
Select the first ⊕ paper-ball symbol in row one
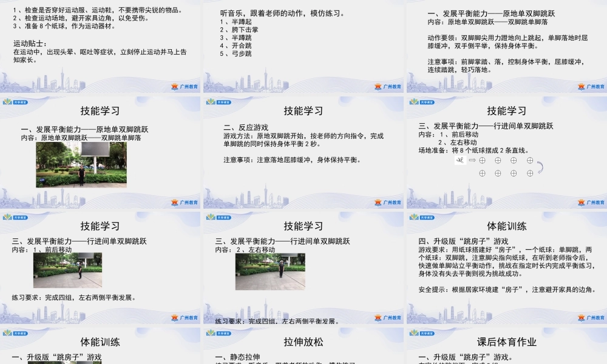[482, 161]
